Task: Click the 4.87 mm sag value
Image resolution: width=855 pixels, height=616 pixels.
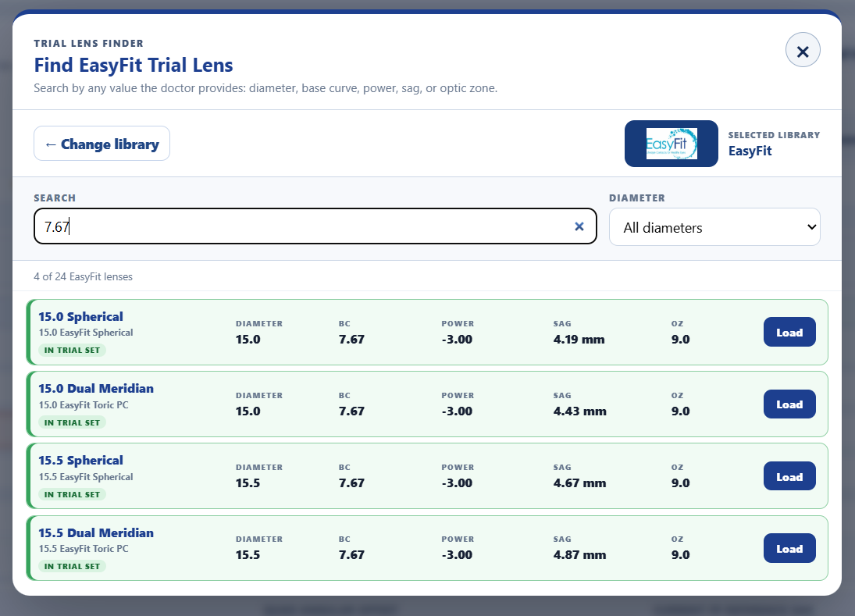Action: coord(579,555)
